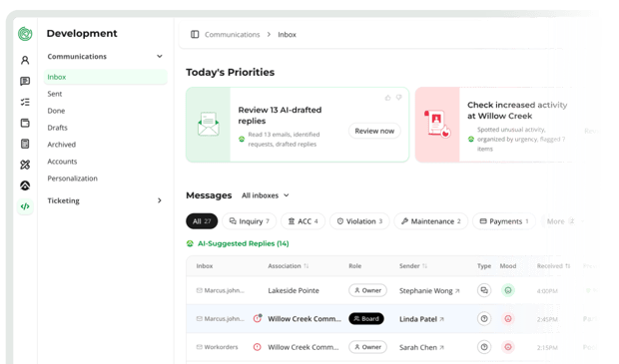Open the user profile sidebar icon
The width and height of the screenshot is (619, 364).
(x=25, y=60)
